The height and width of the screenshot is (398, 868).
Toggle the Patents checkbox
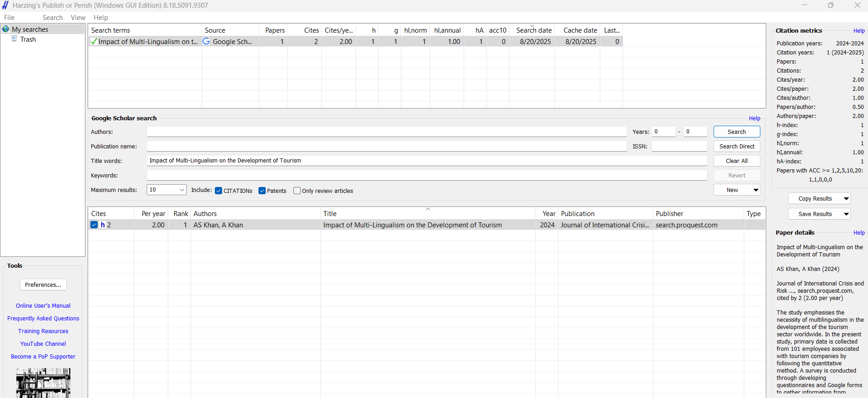(x=262, y=191)
